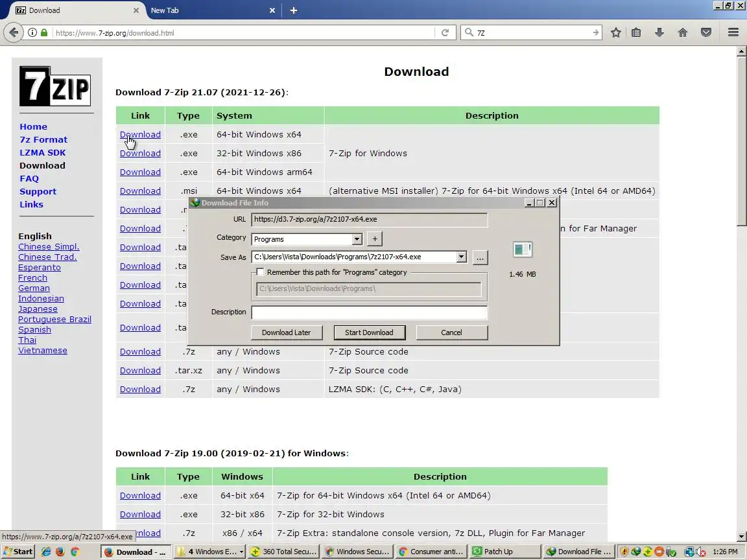Click the network tray icon
This screenshot has height=560, width=747.
[689, 552]
